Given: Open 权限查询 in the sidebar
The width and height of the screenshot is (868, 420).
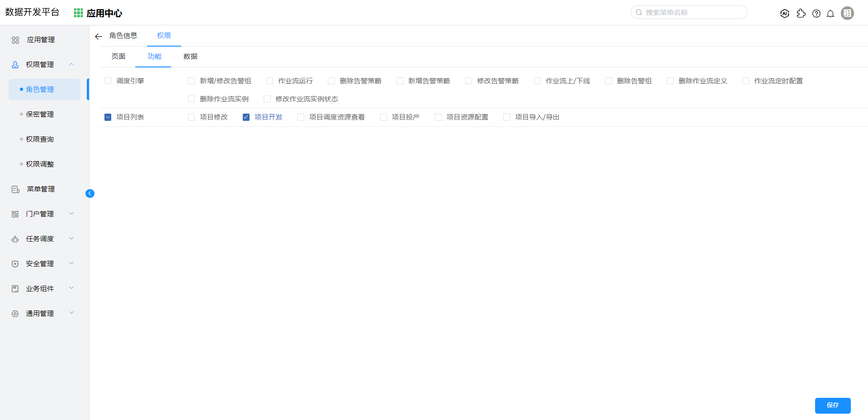Looking at the screenshot, I should point(40,139).
